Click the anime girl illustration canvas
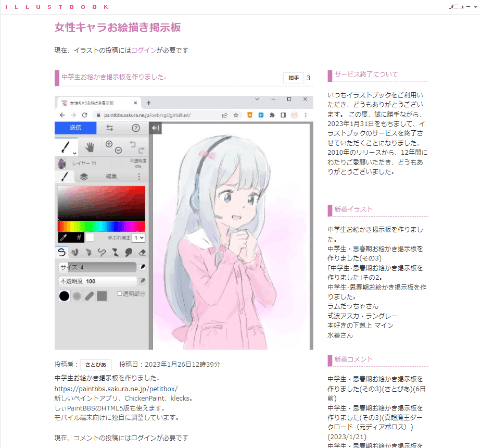Viewport: 481px width, 448px height. coord(231,236)
